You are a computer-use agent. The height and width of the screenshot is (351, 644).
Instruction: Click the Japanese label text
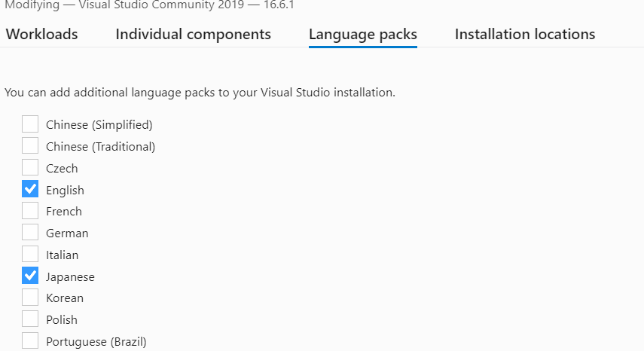(70, 277)
